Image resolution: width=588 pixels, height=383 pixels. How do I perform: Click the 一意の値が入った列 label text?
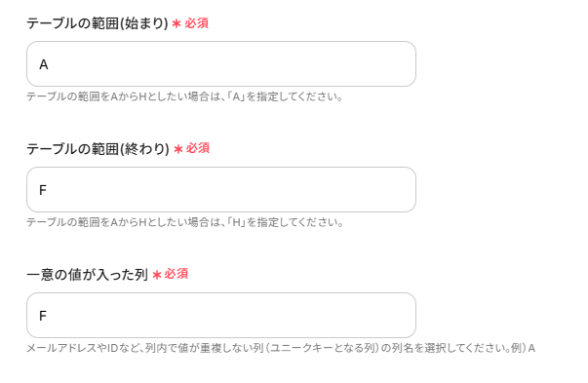[x=88, y=275]
